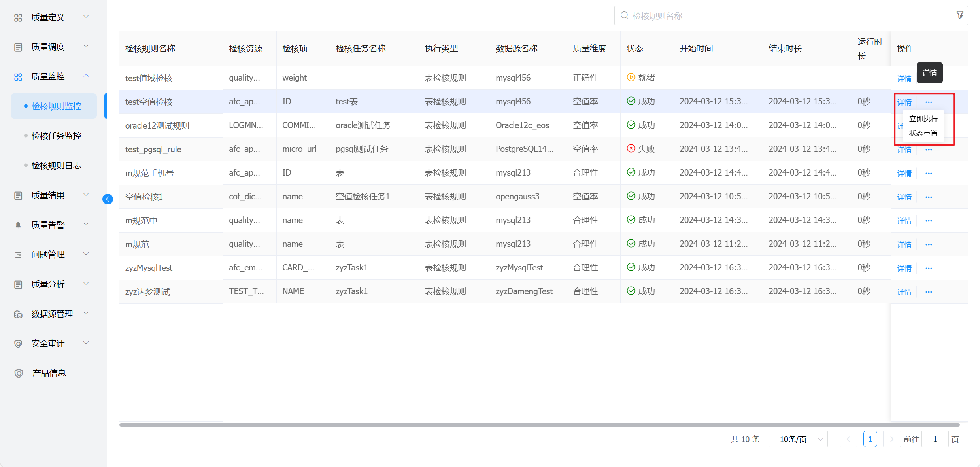Click 详情 link for test值域检核 row
980x467 pixels.
pyautogui.click(x=904, y=79)
